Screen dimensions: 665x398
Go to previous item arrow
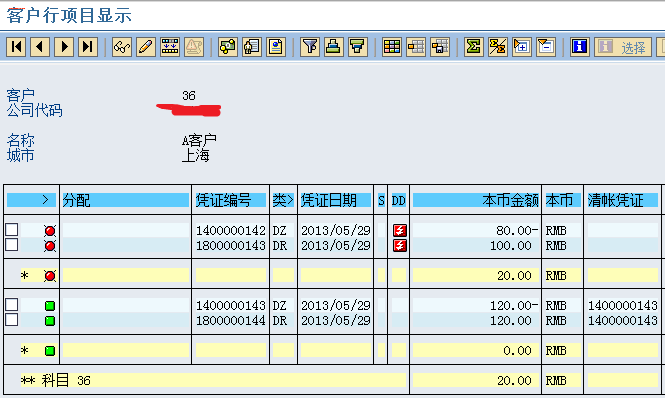pyautogui.click(x=40, y=47)
